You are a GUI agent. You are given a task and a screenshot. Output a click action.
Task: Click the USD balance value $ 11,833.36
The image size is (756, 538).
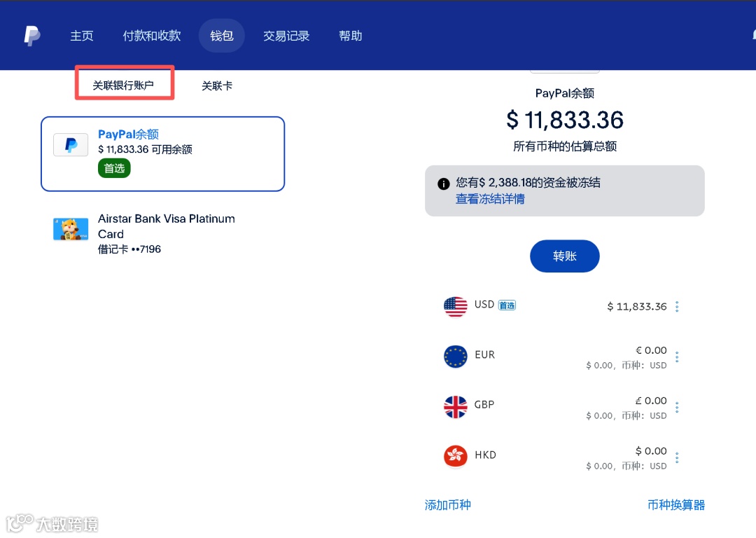[x=637, y=306]
